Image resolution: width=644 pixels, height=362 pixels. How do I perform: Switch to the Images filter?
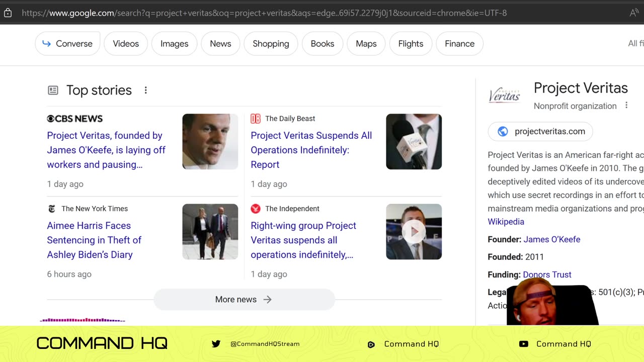click(174, 44)
